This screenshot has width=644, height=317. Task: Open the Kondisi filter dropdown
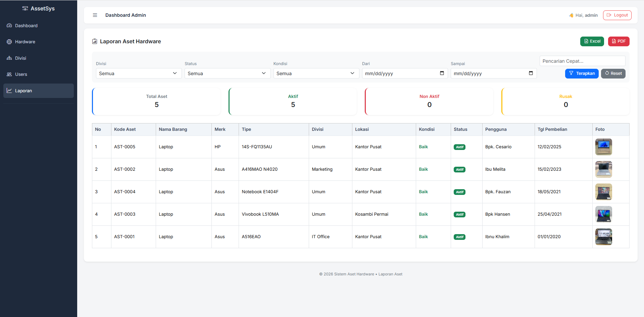click(x=316, y=73)
